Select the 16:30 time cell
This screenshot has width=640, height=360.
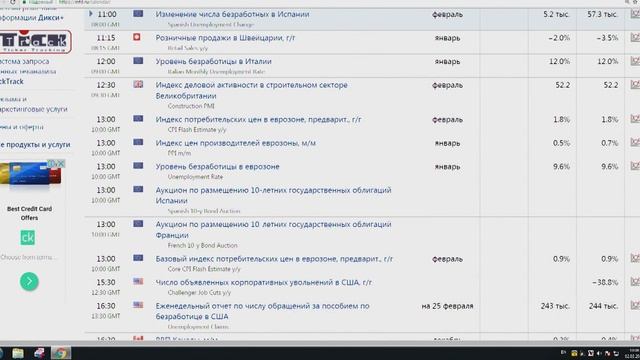106,306
